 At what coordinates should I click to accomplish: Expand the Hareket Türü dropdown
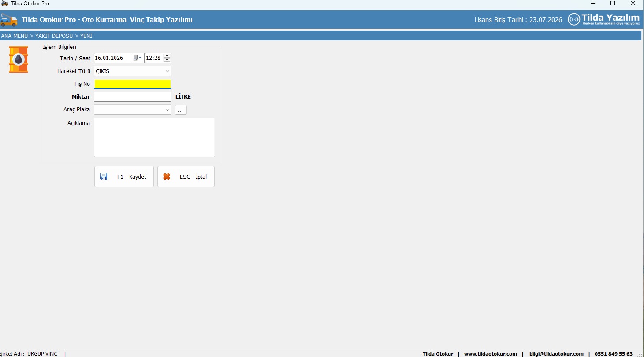167,71
